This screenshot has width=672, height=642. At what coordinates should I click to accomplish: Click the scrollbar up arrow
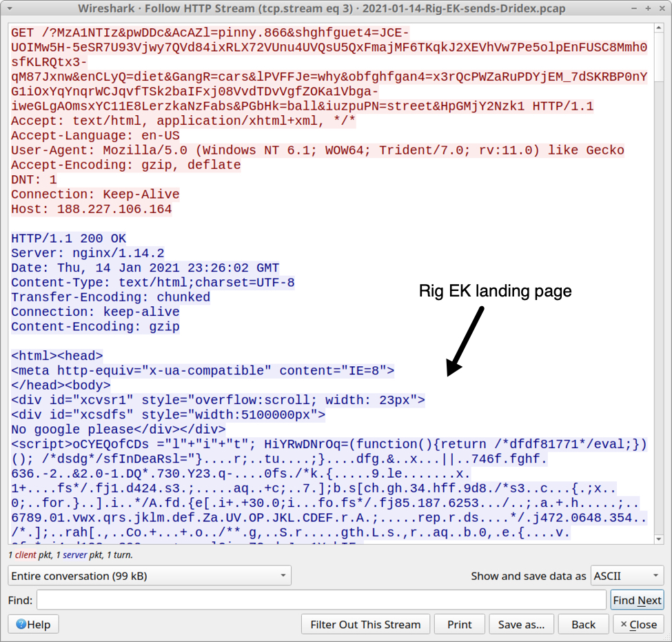[659, 28]
